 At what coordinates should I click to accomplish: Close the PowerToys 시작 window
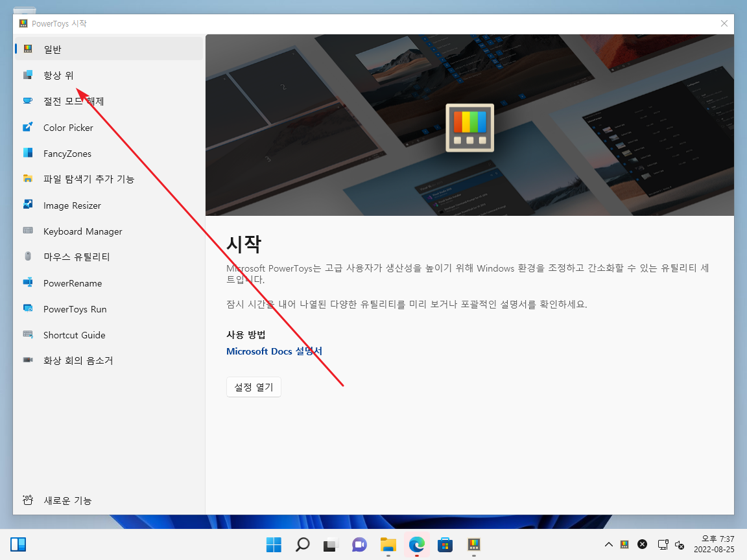point(724,23)
